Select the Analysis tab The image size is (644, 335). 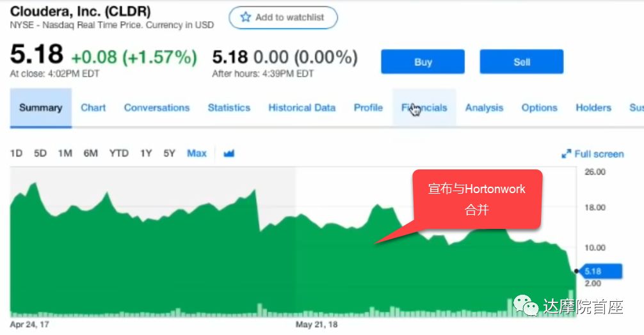pos(484,108)
